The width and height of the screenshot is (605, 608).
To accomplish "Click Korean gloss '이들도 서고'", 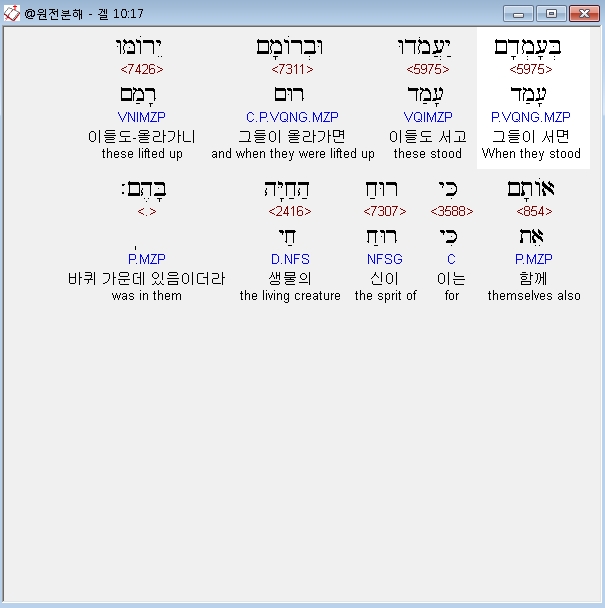I will (428, 136).
